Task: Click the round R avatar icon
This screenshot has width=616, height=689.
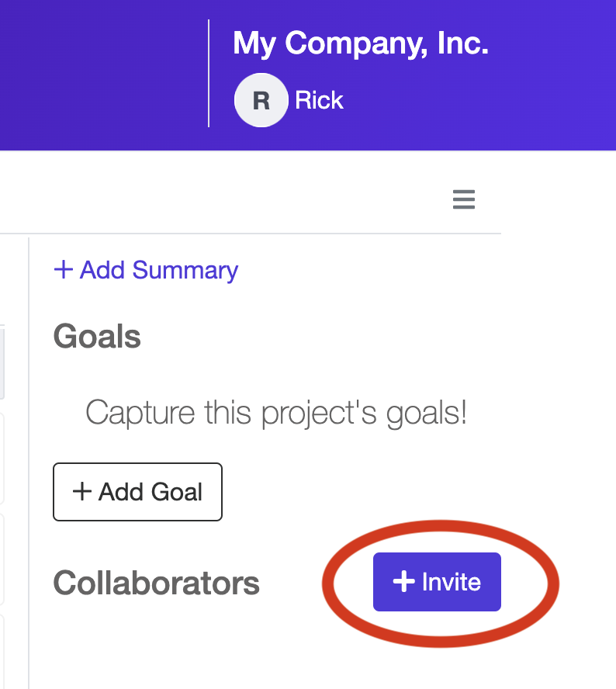Action: tap(261, 100)
